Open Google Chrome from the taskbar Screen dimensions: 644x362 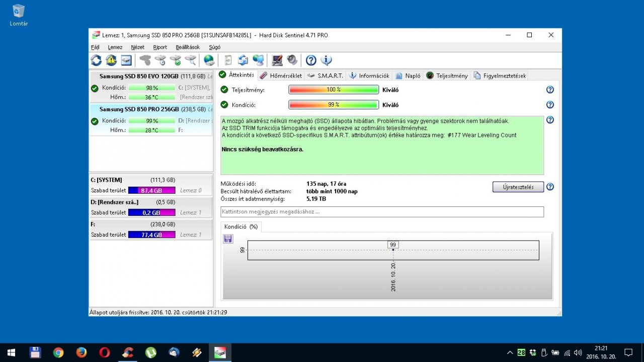point(58,352)
